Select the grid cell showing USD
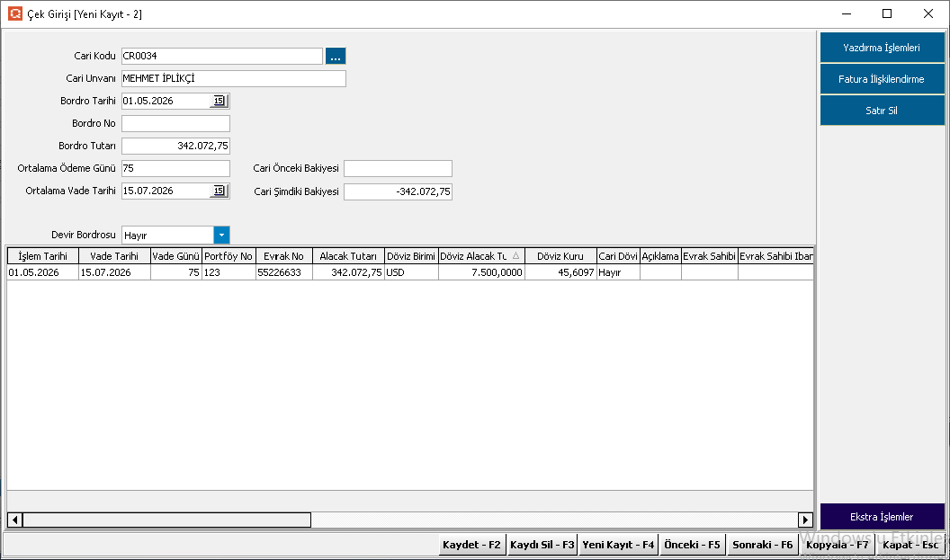950x560 pixels. click(x=411, y=272)
